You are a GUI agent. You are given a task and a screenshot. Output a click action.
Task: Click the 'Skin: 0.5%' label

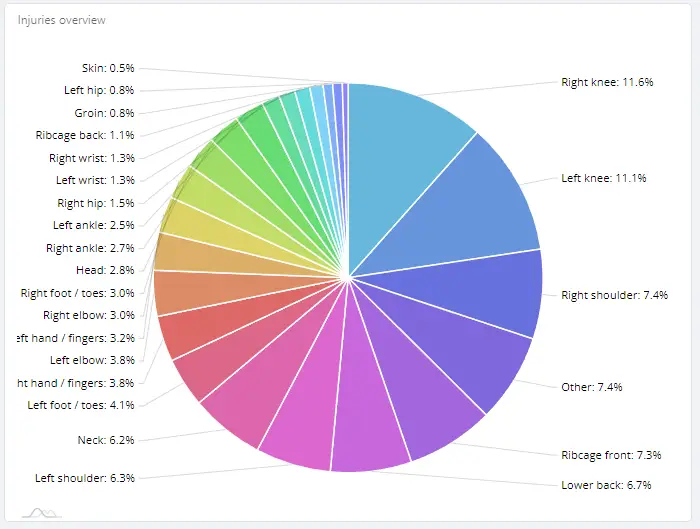108,68
